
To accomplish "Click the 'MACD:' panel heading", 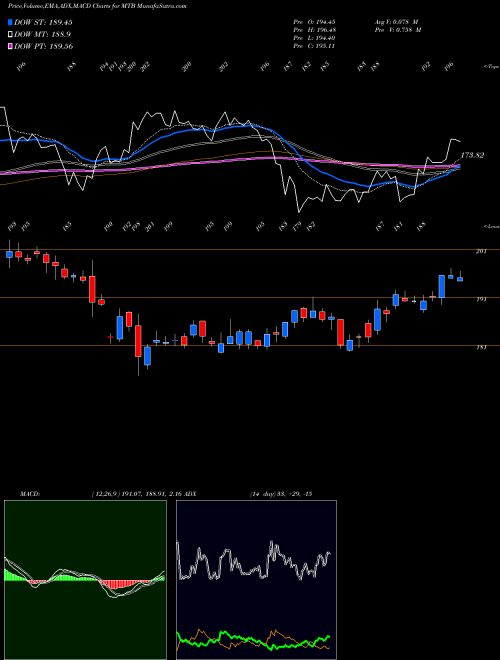I will click(x=30, y=494).
